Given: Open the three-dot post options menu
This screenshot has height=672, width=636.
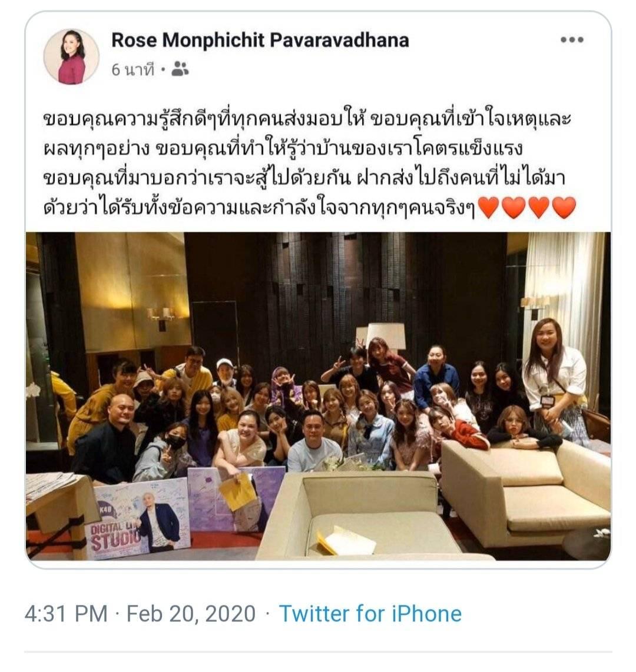Looking at the screenshot, I should point(572,40).
